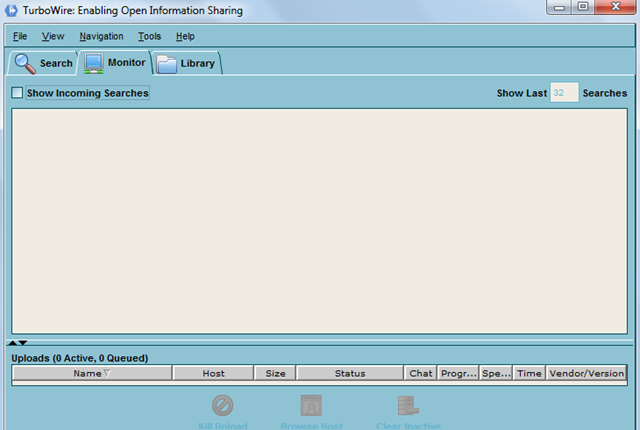
Task: Open the Help menu
Action: (x=185, y=36)
